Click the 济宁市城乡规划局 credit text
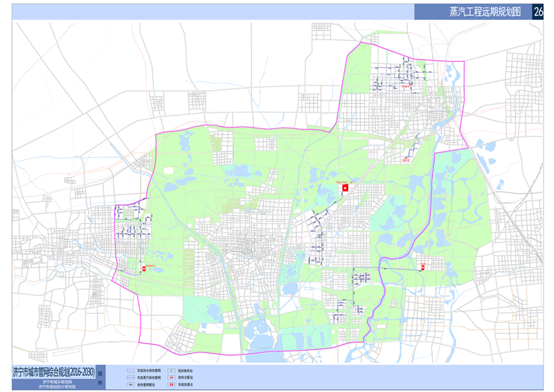 pyautogui.click(x=57, y=382)
